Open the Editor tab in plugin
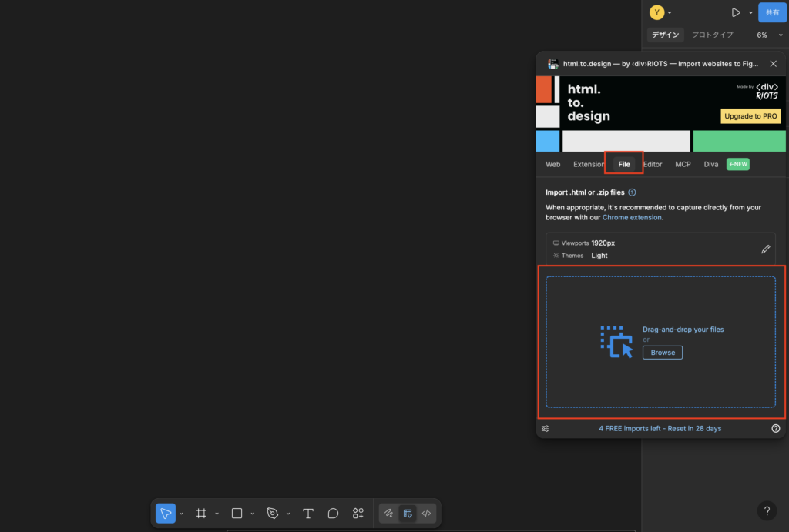The image size is (789, 532). coord(653,164)
